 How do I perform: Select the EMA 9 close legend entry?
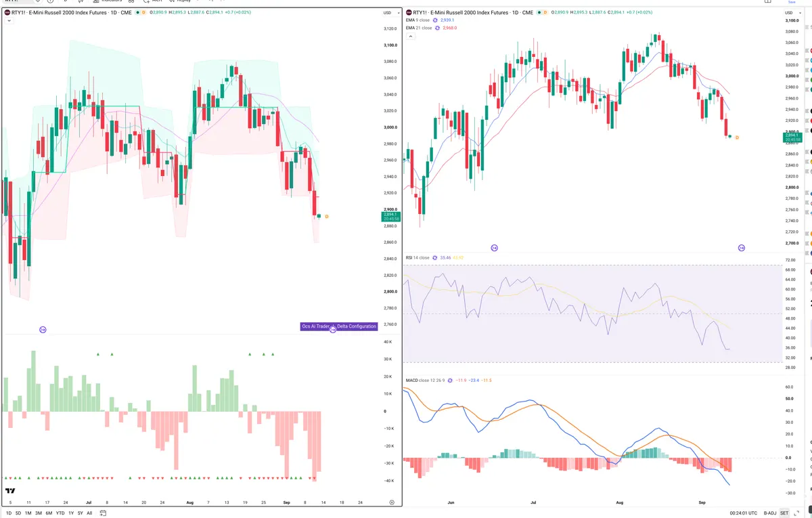(x=418, y=20)
